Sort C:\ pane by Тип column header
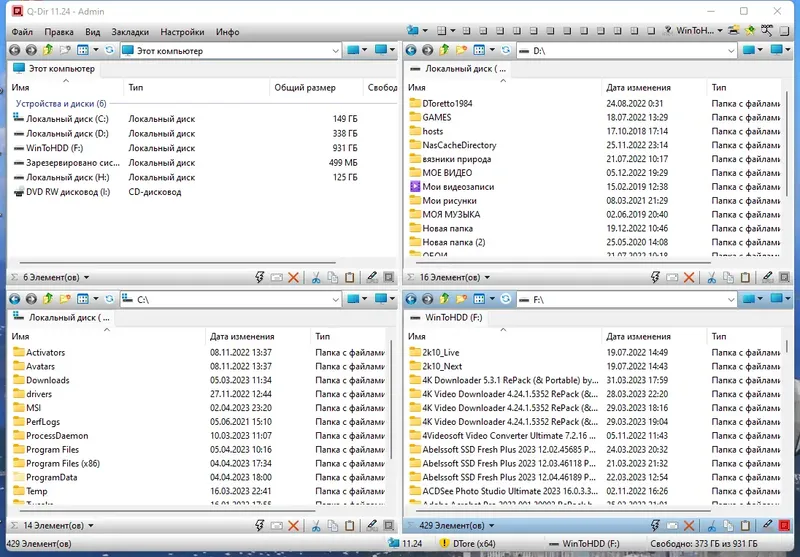The width and height of the screenshot is (800, 557). 322,336
